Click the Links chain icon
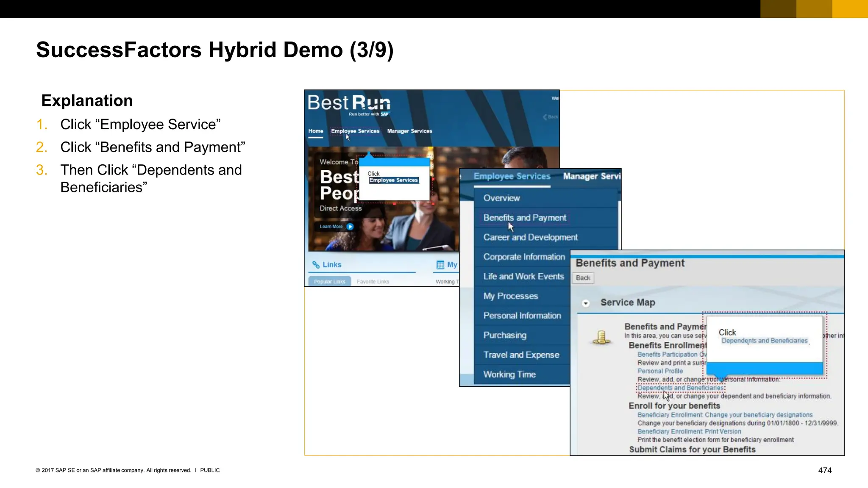The image size is (868, 488). pyautogui.click(x=316, y=265)
